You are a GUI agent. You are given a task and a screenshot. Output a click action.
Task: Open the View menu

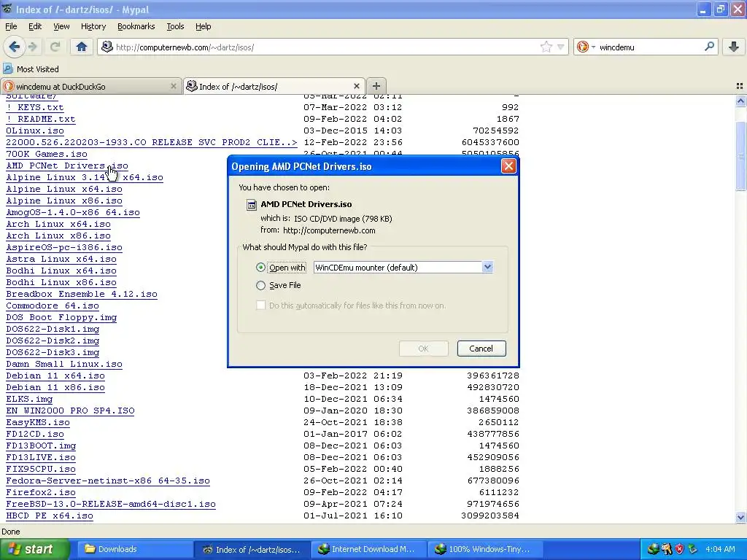click(61, 26)
